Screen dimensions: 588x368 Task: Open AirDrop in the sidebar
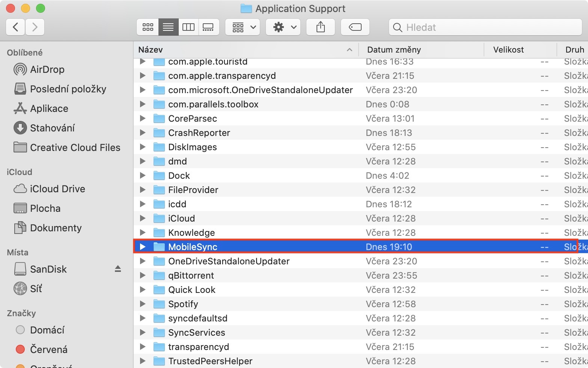tap(39, 69)
